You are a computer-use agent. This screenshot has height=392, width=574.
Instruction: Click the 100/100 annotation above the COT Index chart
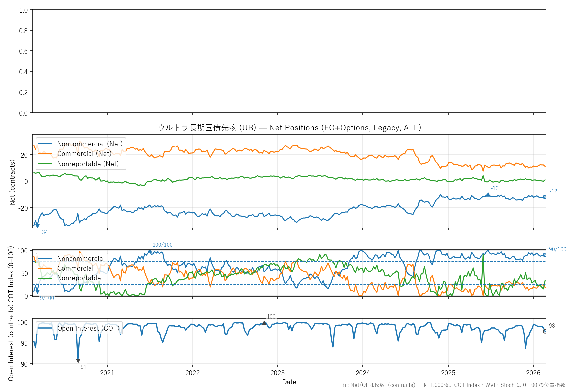tap(162, 245)
